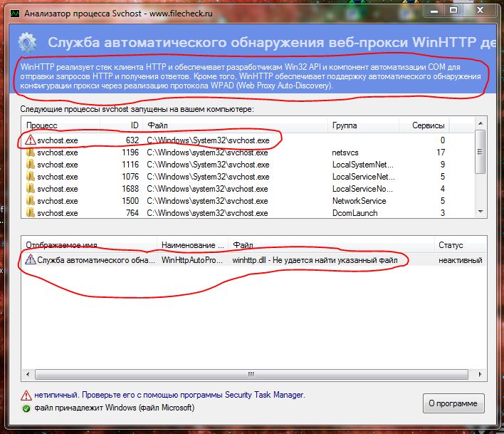Select the "DcomLaunch" group cell
Image resolution: width=504 pixels, height=434 pixels.
point(355,213)
